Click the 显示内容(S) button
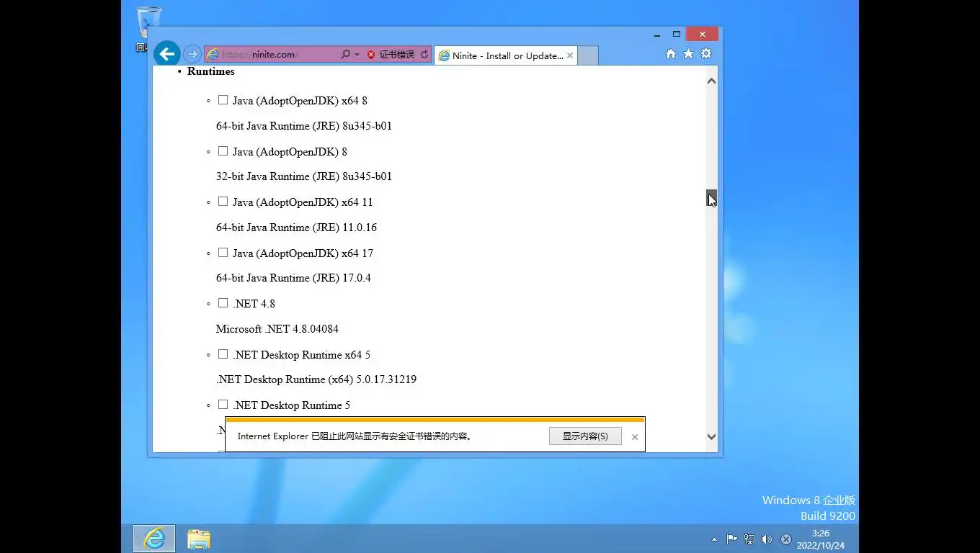 [585, 436]
